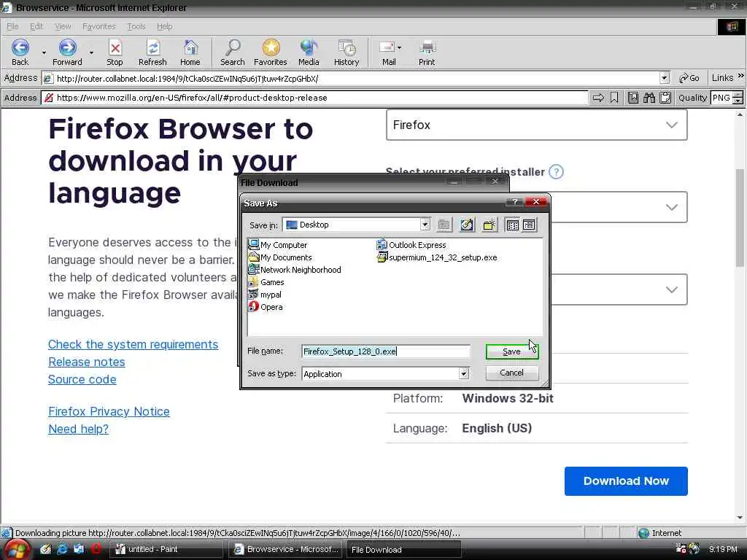Open the Search pane icon
This screenshot has height=560, width=747.
233,48
